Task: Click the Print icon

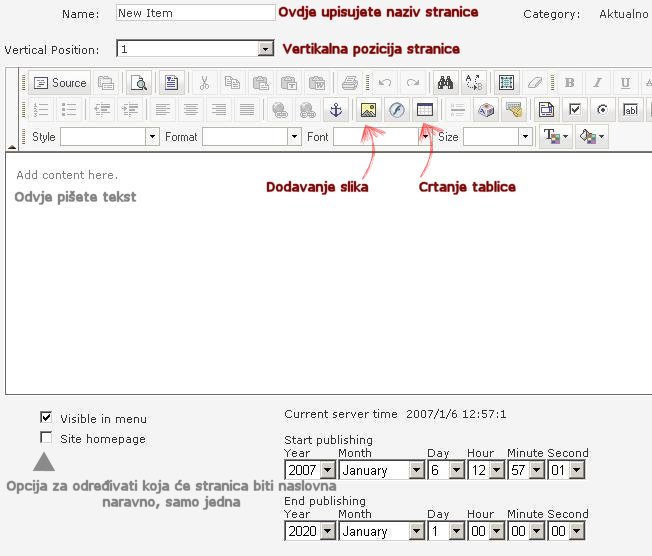Action: pos(349,83)
